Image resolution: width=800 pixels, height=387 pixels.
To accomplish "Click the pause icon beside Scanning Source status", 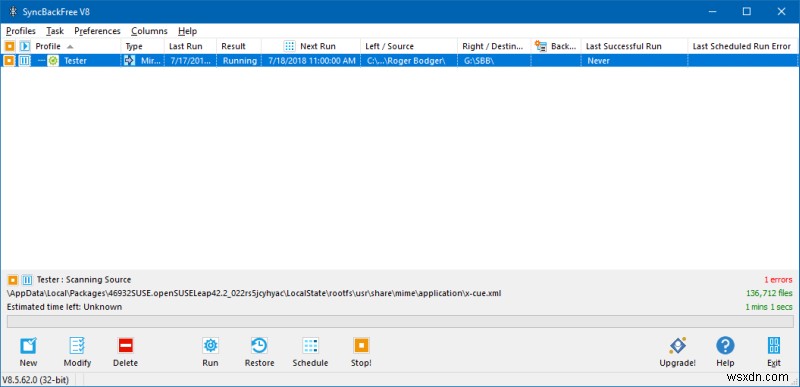I will [27, 280].
